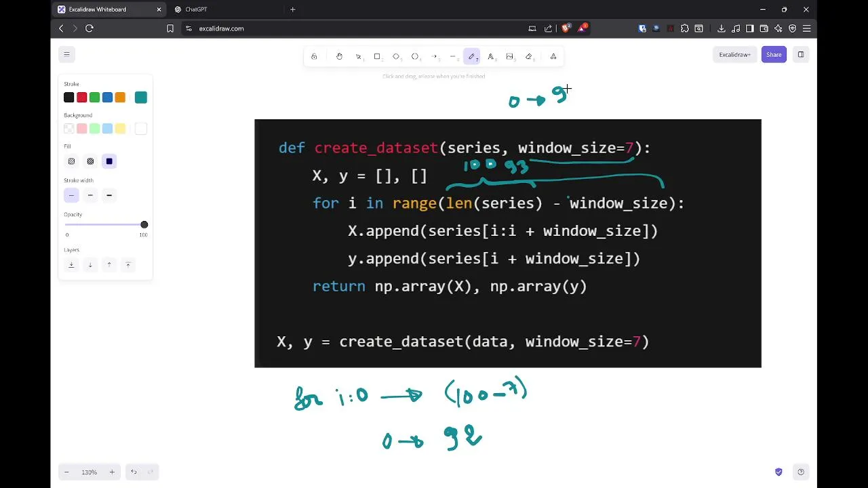Image resolution: width=868 pixels, height=488 pixels.
Task: Select the Selection arrow tool
Action: (x=358, y=57)
